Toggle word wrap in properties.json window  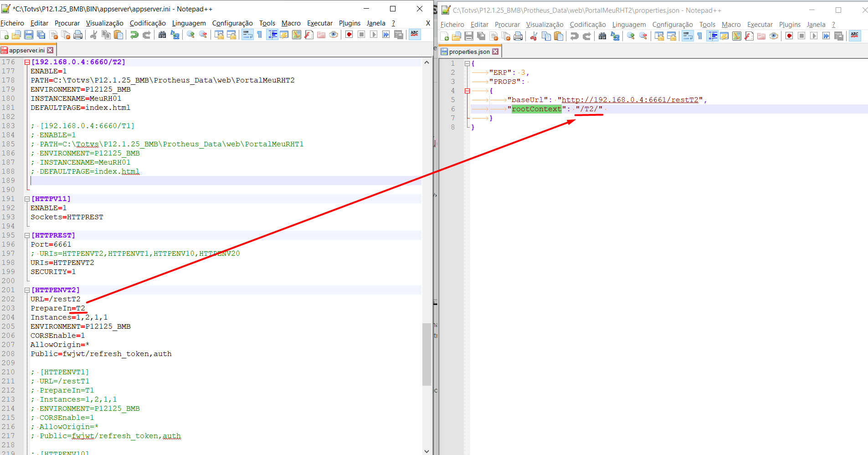tap(688, 36)
